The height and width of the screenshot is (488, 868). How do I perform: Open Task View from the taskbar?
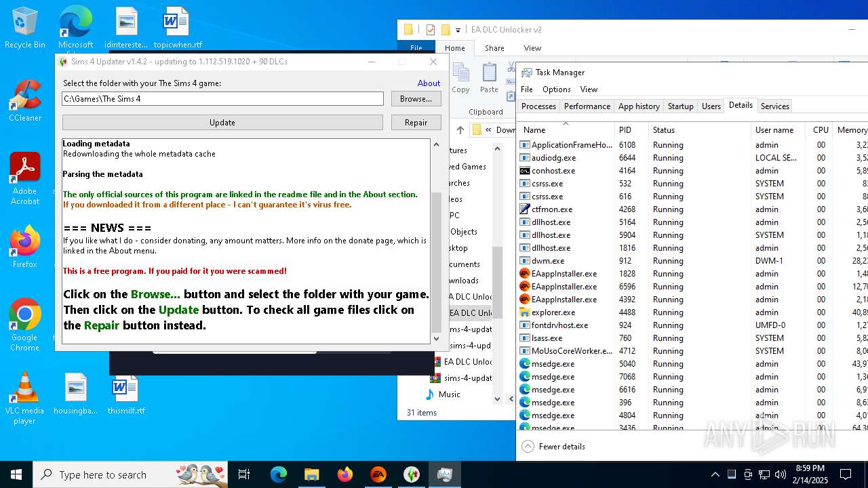pyautogui.click(x=244, y=474)
